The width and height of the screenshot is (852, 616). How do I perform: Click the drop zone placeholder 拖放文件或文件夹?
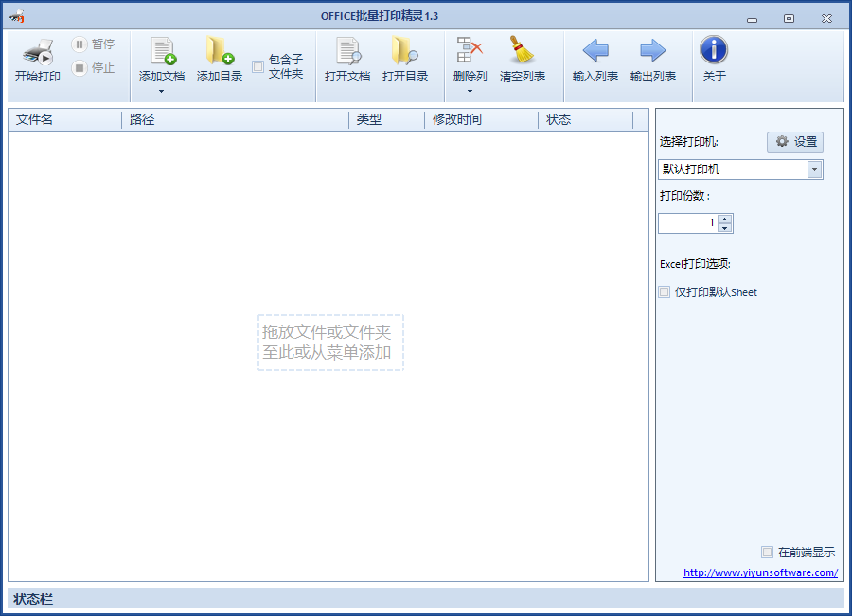pyautogui.click(x=330, y=343)
